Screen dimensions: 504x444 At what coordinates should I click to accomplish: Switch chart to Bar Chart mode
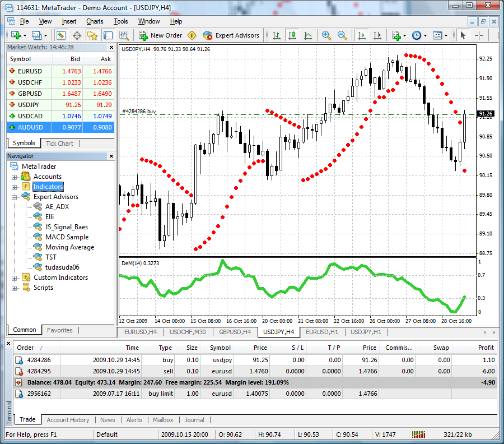[277, 35]
